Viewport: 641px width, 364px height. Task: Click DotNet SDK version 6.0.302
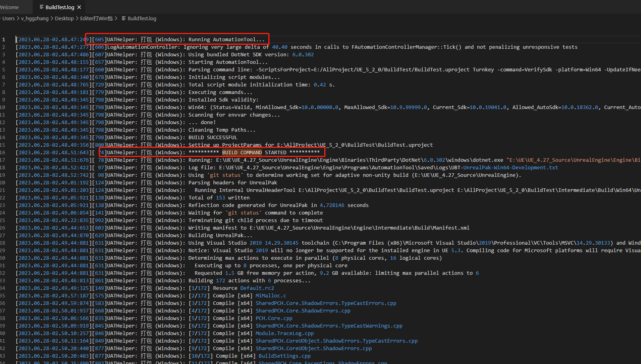coord(303,55)
